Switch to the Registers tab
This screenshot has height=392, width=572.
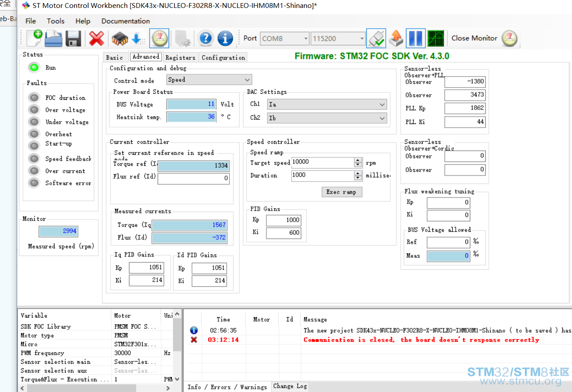[181, 58]
